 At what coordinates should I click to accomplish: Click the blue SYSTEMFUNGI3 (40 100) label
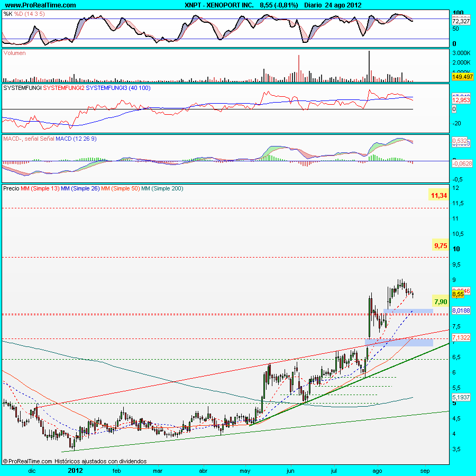(118, 88)
